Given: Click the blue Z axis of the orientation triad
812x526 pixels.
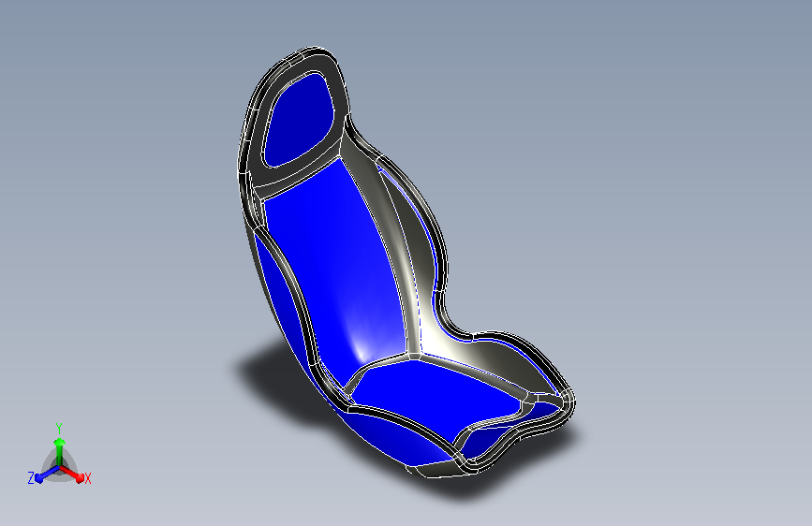Looking at the screenshot, I should pos(48,475).
